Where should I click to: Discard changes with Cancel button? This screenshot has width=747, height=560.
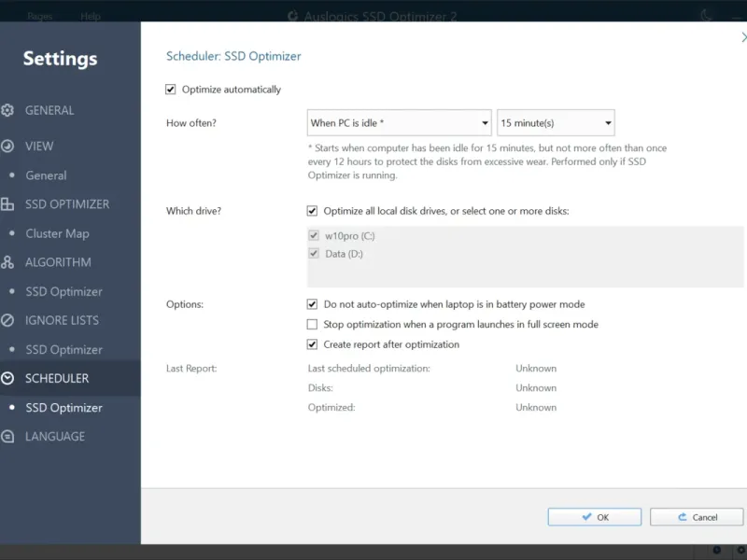point(697,517)
